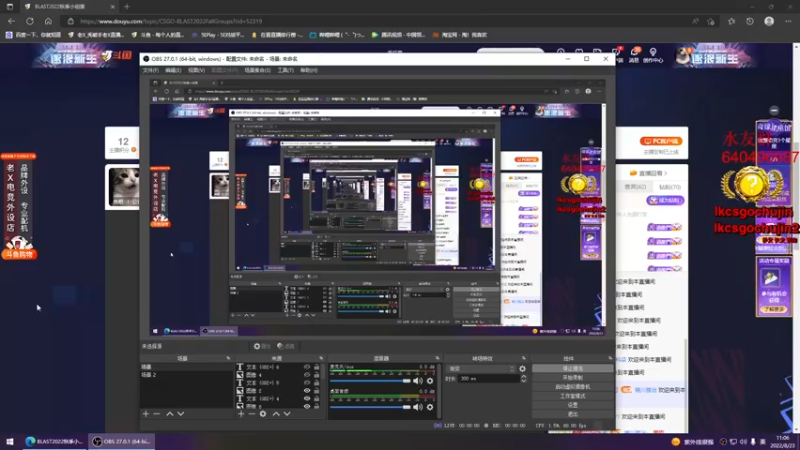
Task: Add page to favorites star in Edge address bar
Action: point(711,21)
